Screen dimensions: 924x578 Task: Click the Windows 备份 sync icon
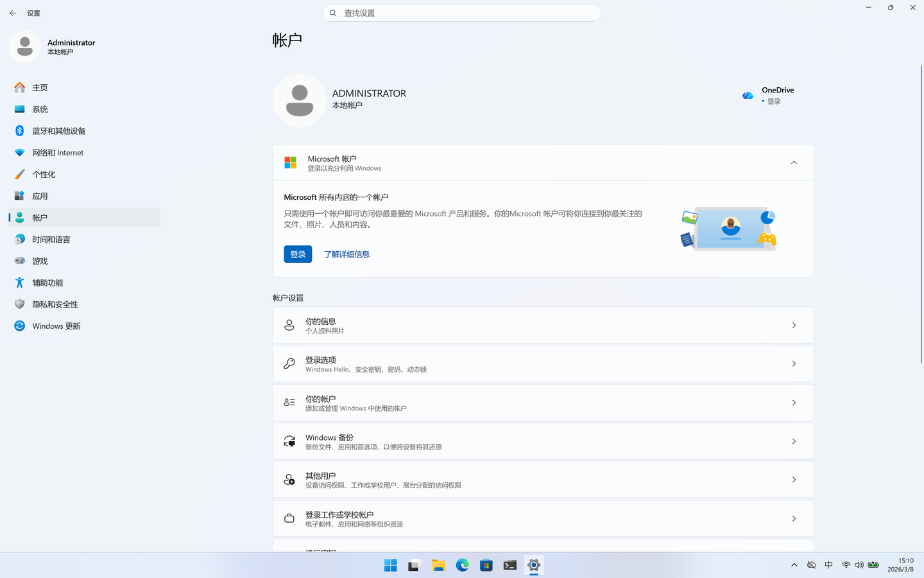tap(289, 441)
